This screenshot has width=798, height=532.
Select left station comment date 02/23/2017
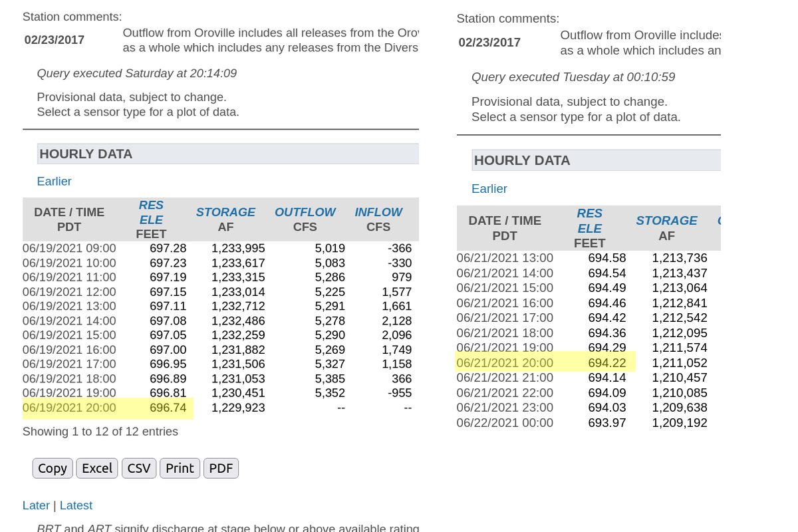[x=55, y=40]
